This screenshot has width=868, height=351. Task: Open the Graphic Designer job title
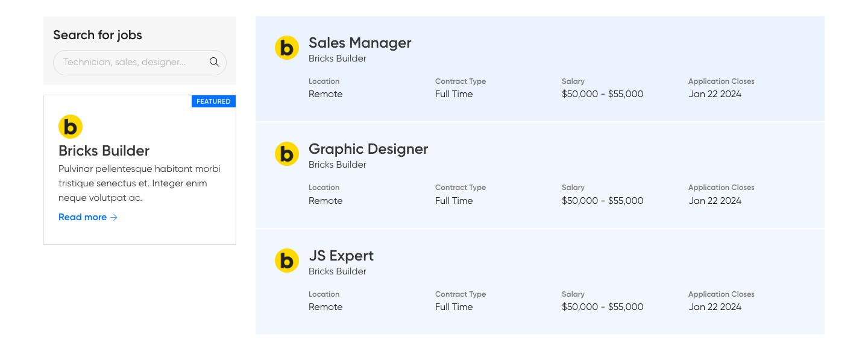(368, 149)
